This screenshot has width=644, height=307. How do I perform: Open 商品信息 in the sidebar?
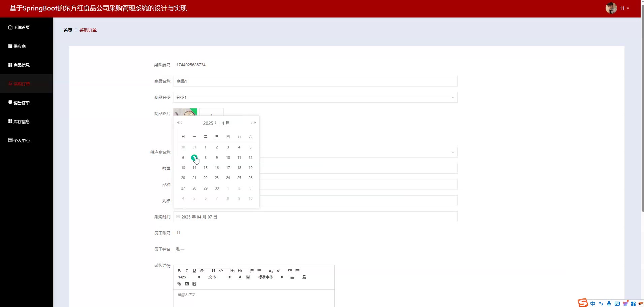click(x=26, y=65)
